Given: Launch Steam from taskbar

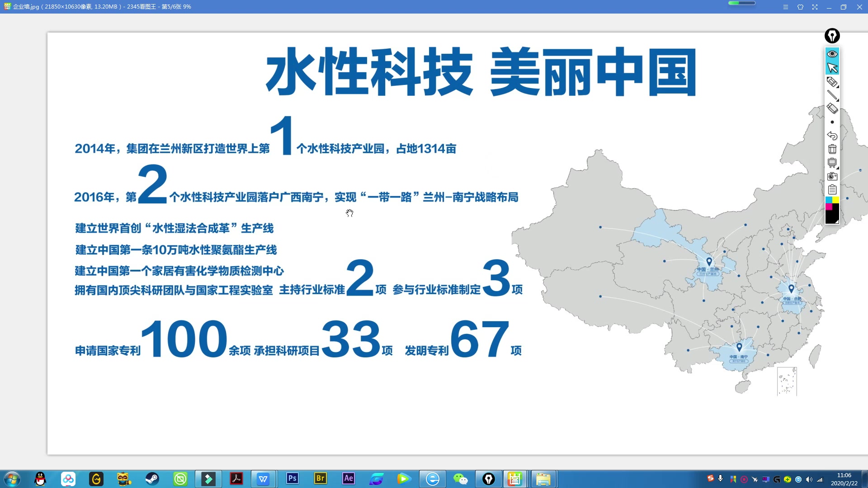Looking at the screenshot, I should click(x=152, y=479).
